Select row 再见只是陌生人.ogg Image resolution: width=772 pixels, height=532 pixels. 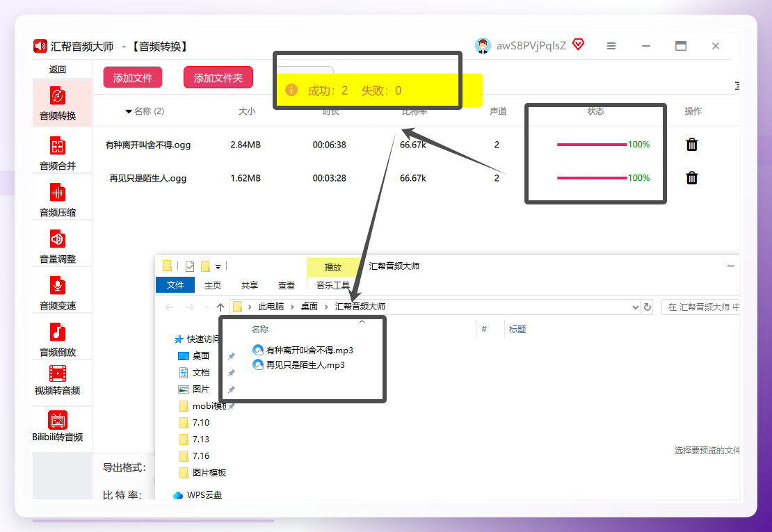[414, 177]
